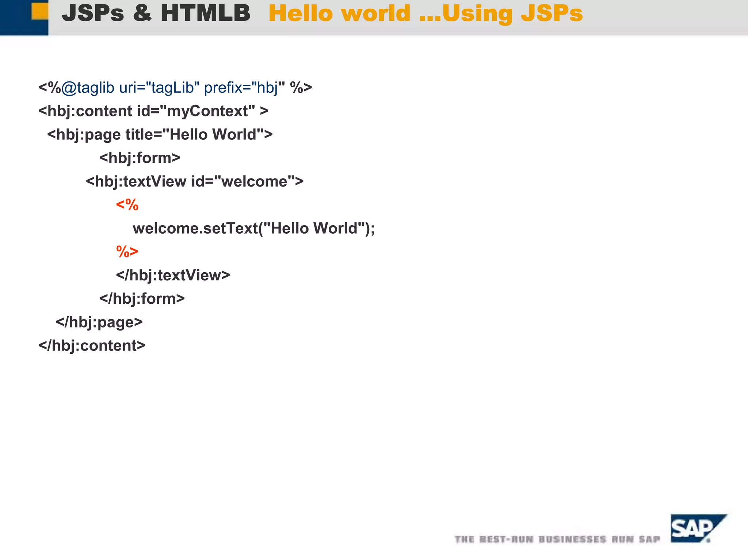Click the closing '</hbj:textView>' tag
Image resolution: width=748 pixels, height=560 pixels.
pos(173,275)
